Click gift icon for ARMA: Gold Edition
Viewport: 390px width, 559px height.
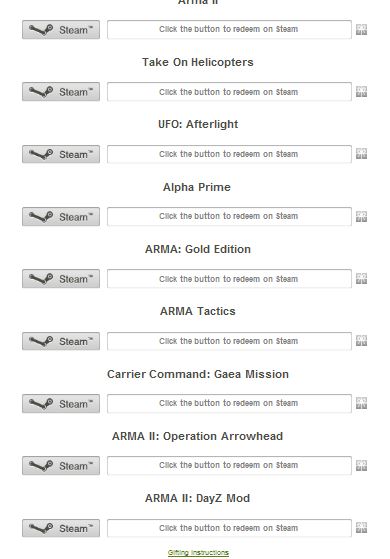361,278
